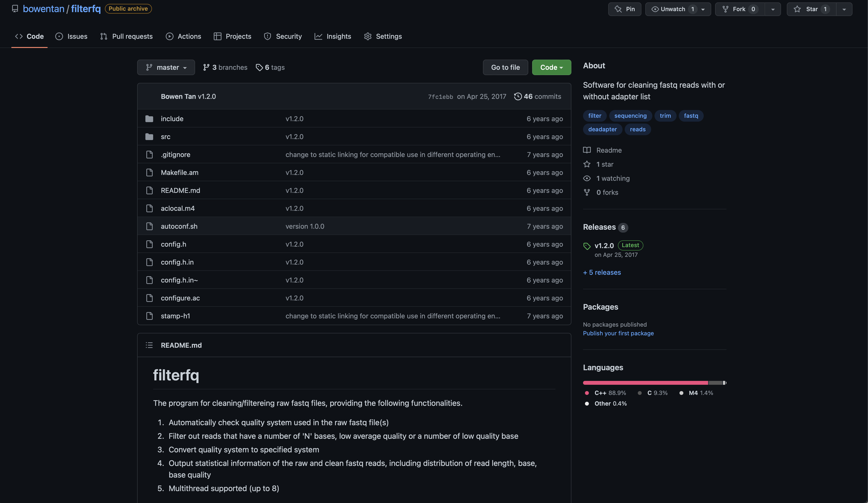This screenshot has height=503, width=868.
Task: Click the include folder icon
Action: tap(149, 119)
